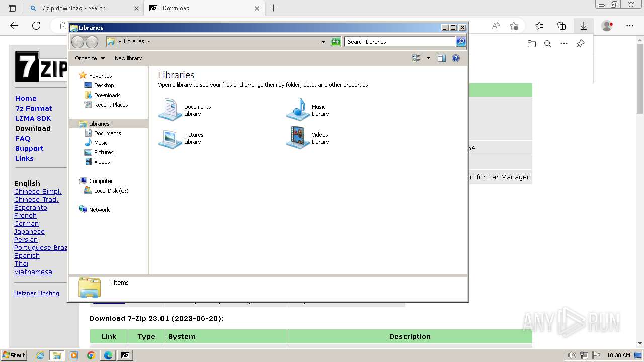The image size is (644, 362).
Task: Open the Links page link
Action: click(24, 159)
